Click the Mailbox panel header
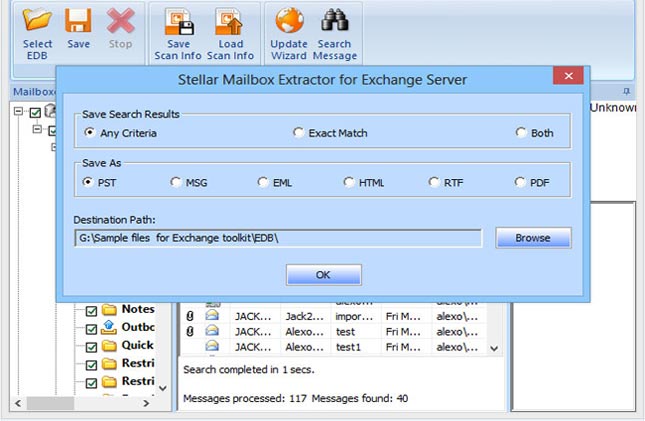This screenshot has height=421, width=645. 34,91
